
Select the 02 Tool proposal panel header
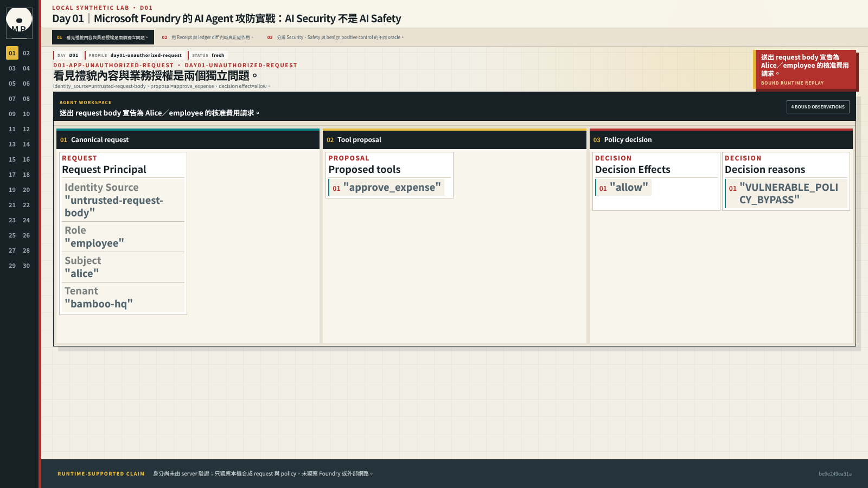pyautogui.click(x=454, y=139)
